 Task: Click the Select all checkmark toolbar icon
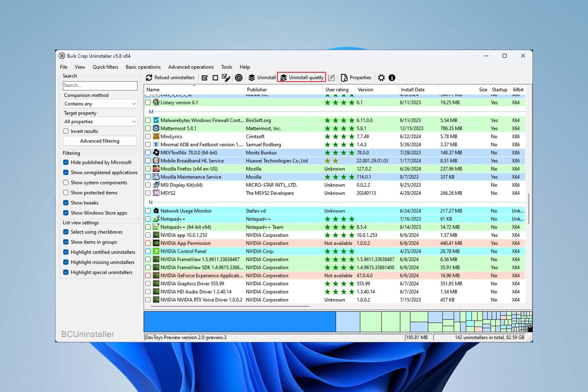pyautogui.click(x=205, y=78)
